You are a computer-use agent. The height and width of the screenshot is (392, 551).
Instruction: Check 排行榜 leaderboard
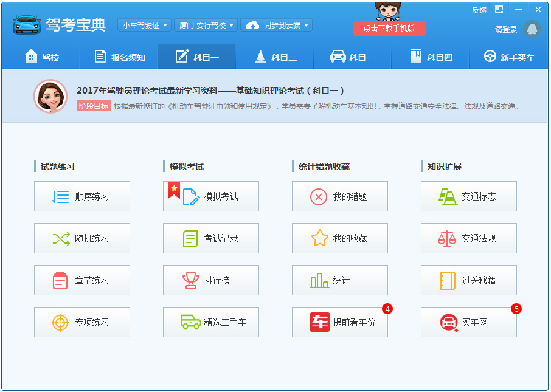coord(210,280)
